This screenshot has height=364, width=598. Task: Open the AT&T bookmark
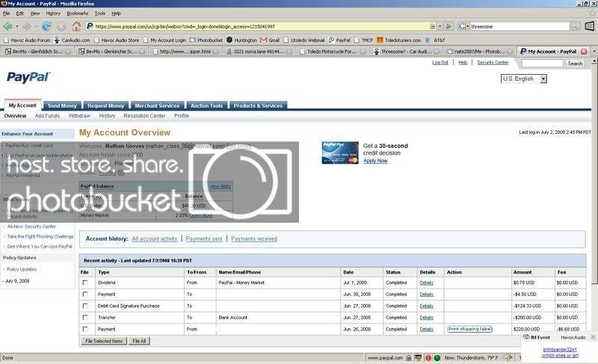click(x=435, y=40)
